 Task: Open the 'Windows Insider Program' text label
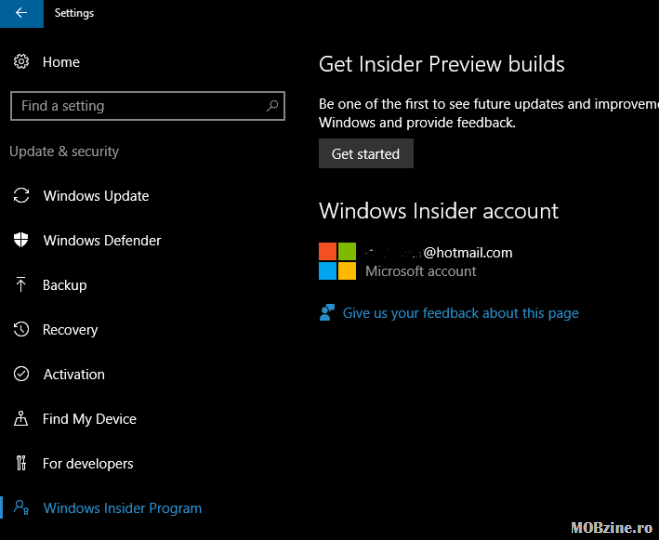tap(122, 508)
